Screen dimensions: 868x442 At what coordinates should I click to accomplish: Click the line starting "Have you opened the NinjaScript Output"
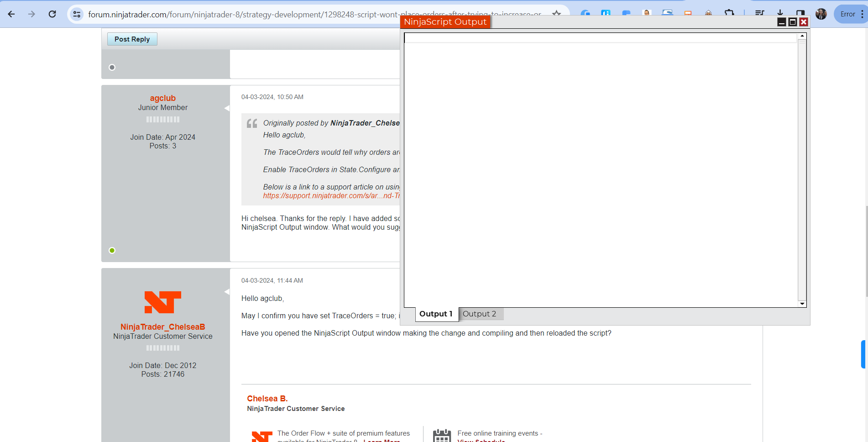click(426, 333)
